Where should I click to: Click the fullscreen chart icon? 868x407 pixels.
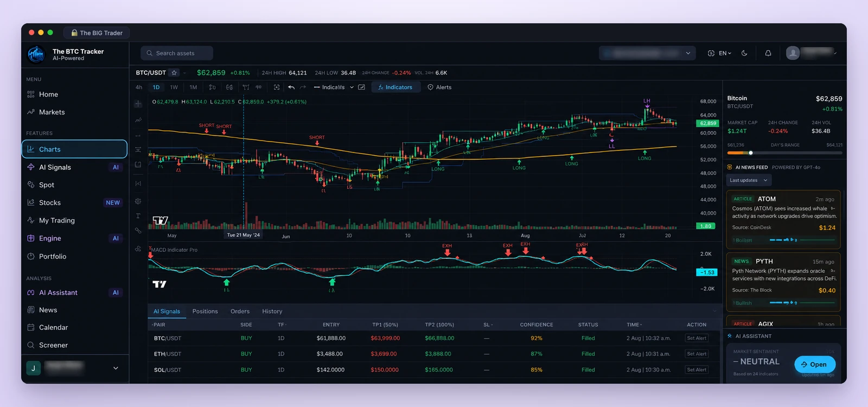(x=277, y=87)
